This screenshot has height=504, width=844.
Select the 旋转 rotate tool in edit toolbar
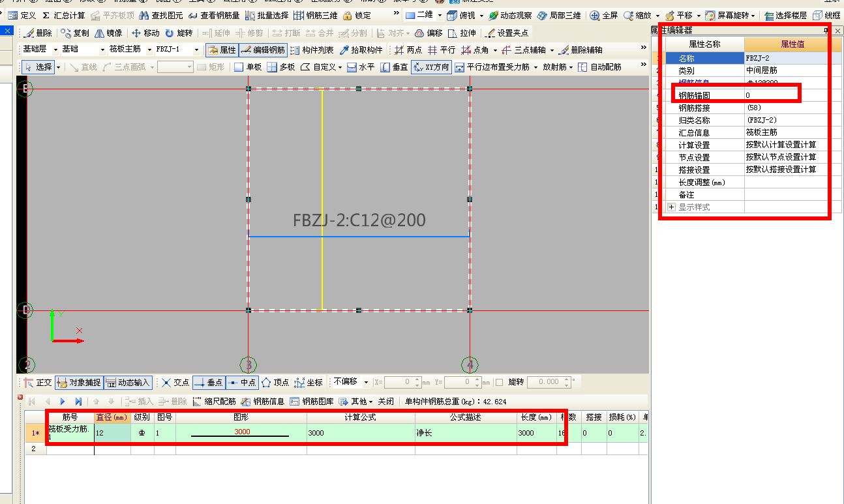[x=179, y=33]
